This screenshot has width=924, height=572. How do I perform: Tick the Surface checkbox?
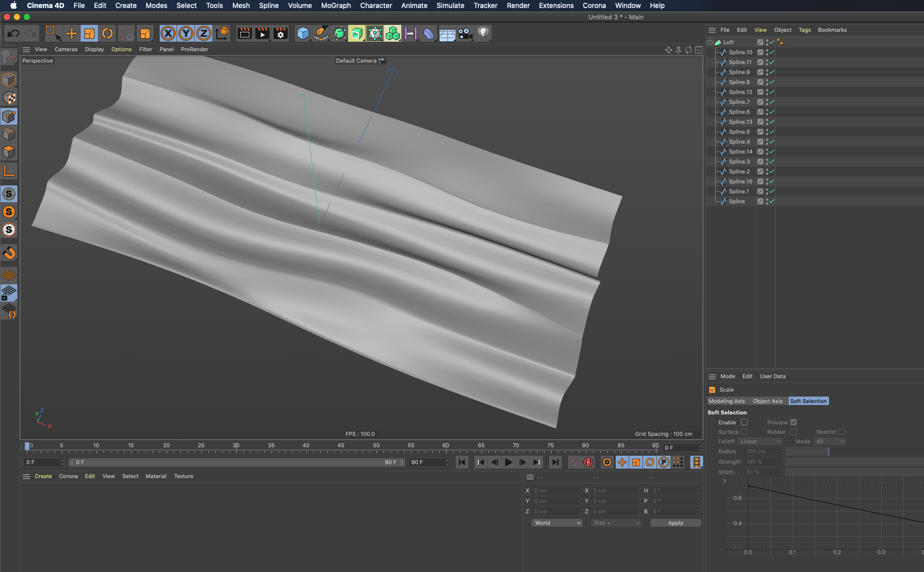[744, 432]
